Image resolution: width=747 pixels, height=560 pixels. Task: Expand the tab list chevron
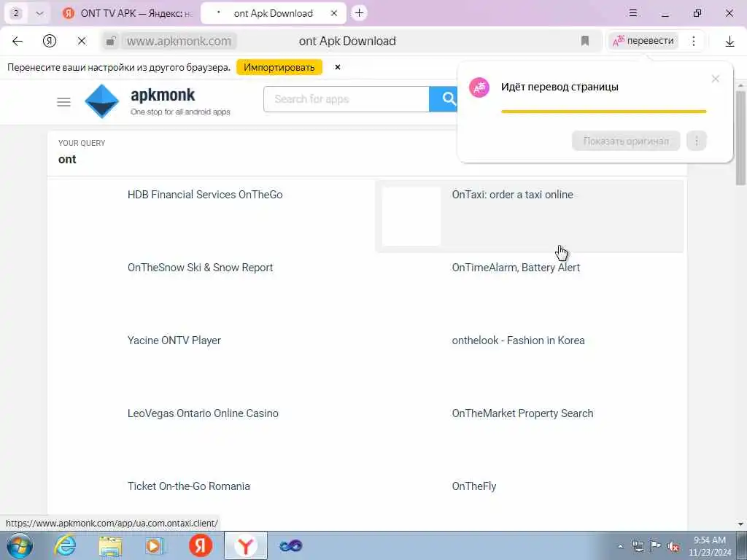tap(39, 13)
